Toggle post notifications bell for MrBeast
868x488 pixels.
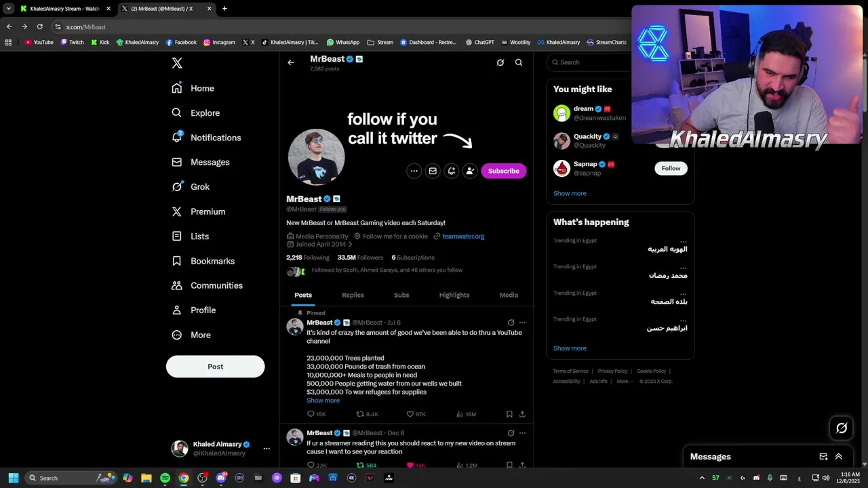pos(451,171)
